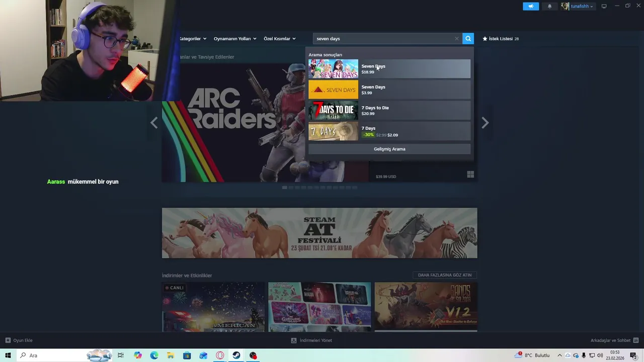644x362 pixels.
Task: Click the Gelişmiş Arama button
Action: tap(389, 149)
